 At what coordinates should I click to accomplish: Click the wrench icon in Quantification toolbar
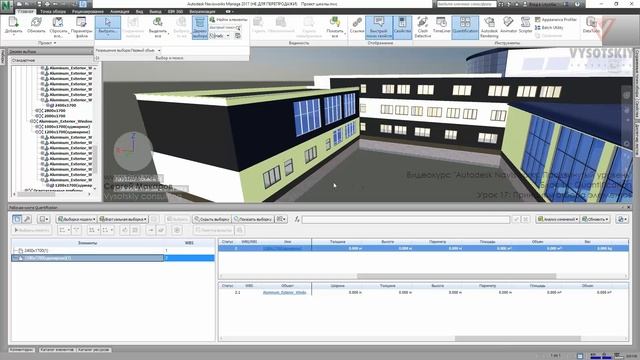pos(27,219)
